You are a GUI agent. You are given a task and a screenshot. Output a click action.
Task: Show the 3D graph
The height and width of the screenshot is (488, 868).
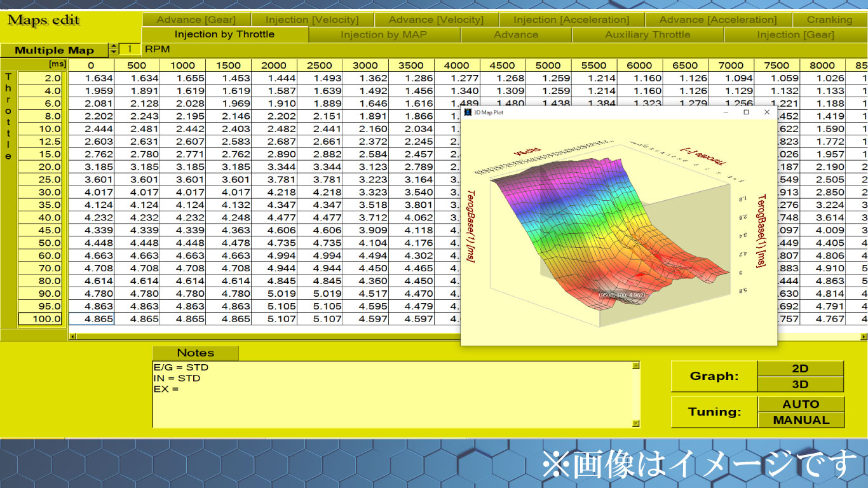(800, 384)
